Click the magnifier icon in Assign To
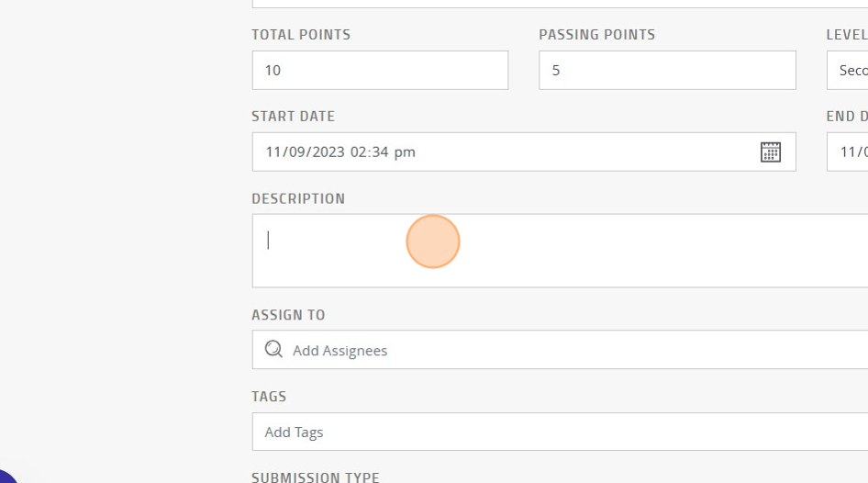The height and width of the screenshot is (483, 868). pos(273,349)
